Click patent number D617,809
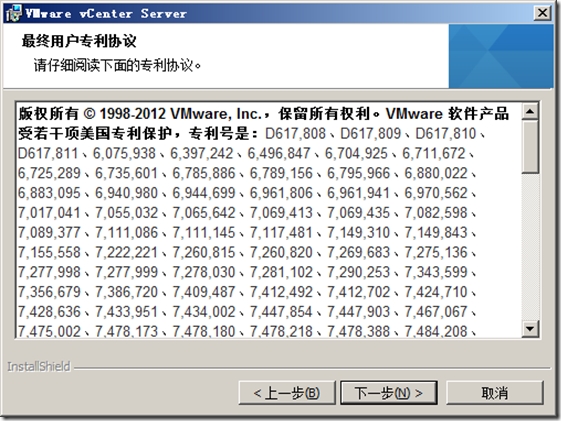561x421 pixels. 370,134
